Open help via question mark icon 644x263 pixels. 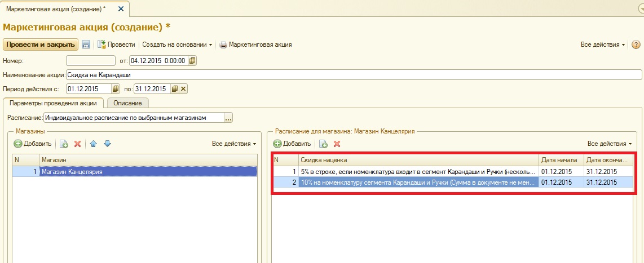click(x=636, y=44)
